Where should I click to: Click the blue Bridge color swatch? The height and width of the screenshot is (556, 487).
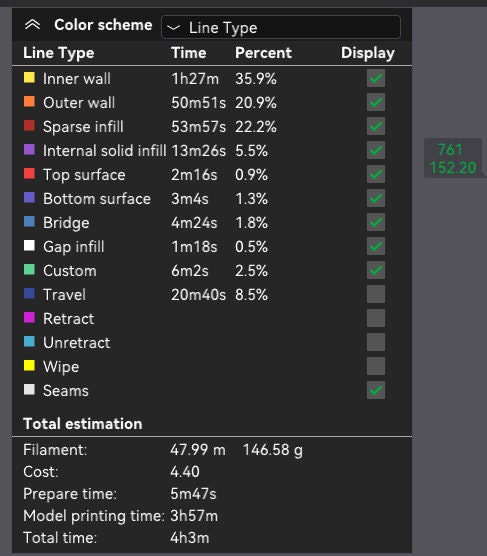click(x=29, y=222)
